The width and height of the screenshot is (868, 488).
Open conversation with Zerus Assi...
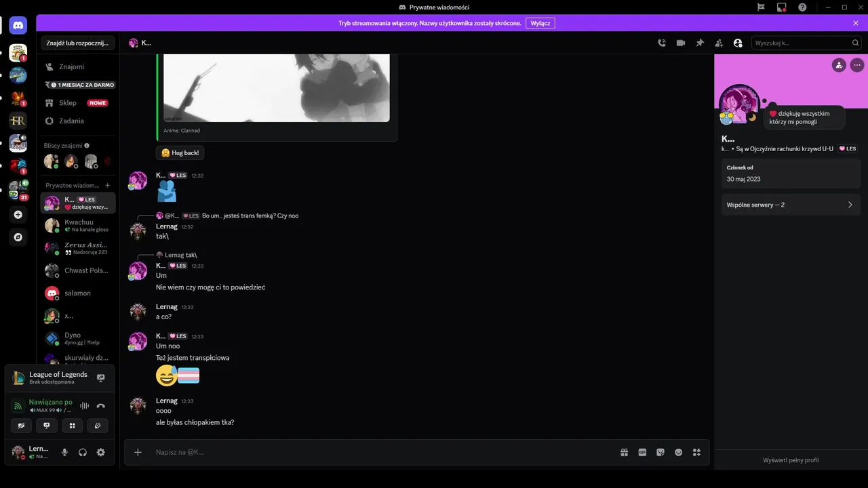click(x=77, y=248)
